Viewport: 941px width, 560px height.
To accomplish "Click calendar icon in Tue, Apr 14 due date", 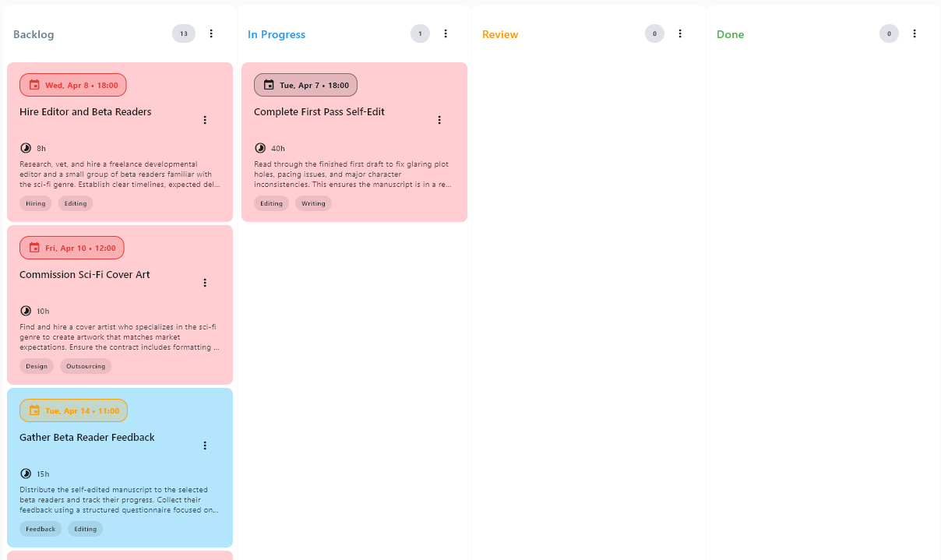I will pos(34,410).
